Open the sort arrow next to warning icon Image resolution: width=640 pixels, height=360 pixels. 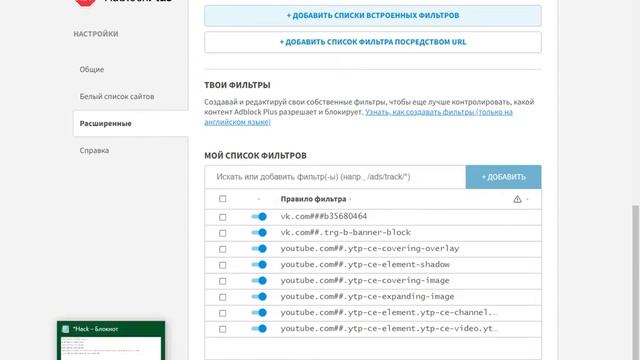(527, 199)
